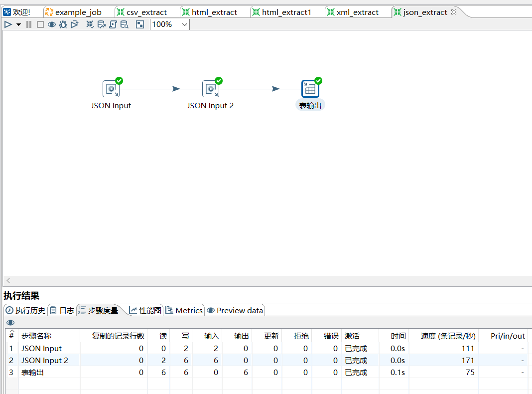Click the 表输出 step label on canvas
The height and width of the screenshot is (394, 532).
pyautogui.click(x=310, y=106)
